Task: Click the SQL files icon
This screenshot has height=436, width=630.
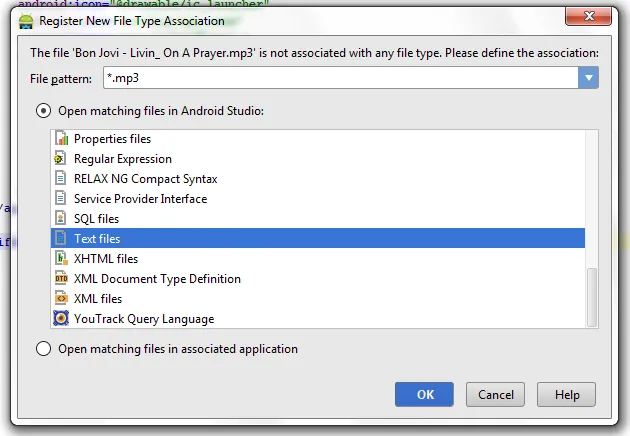Action: (61, 219)
